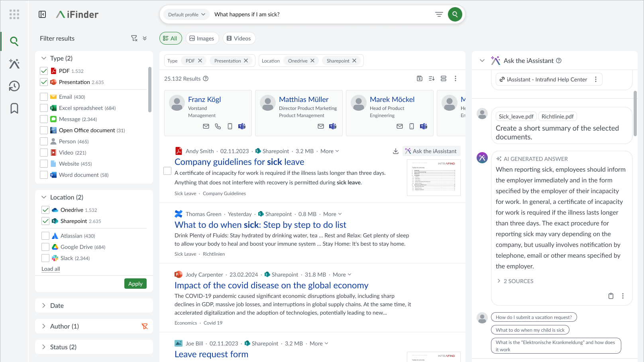
Task: Uncheck the Onedrive location filter
Action: pos(45,210)
